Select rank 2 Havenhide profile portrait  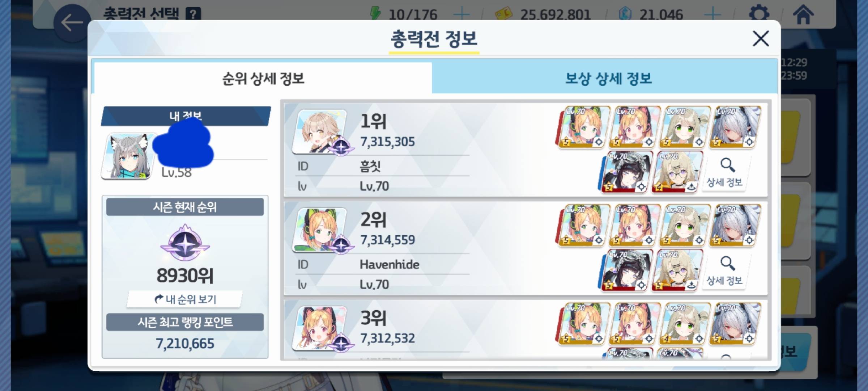pyautogui.click(x=320, y=230)
